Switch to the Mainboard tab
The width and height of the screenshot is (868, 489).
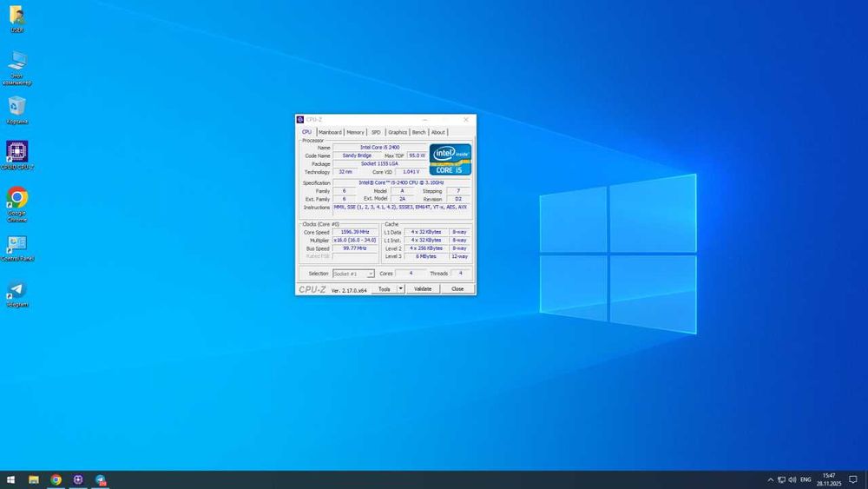coord(330,132)
